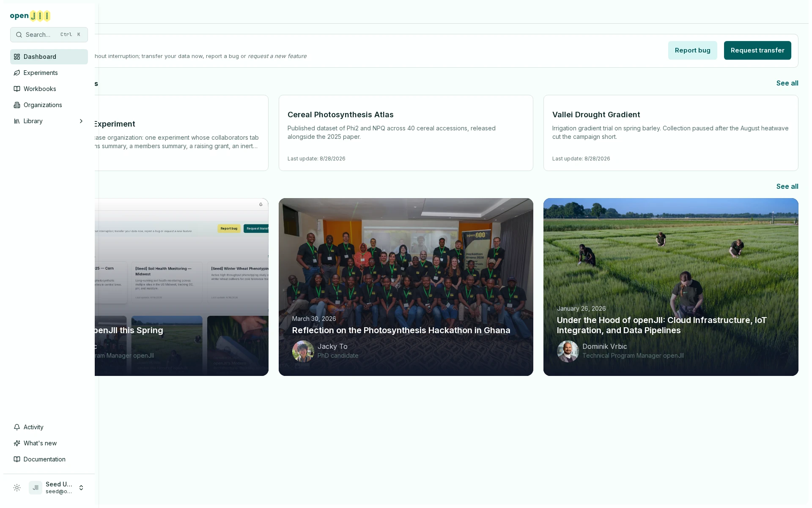812x508 pixels.
Task: Click the Jacky To author name
Action: [332, 346]
